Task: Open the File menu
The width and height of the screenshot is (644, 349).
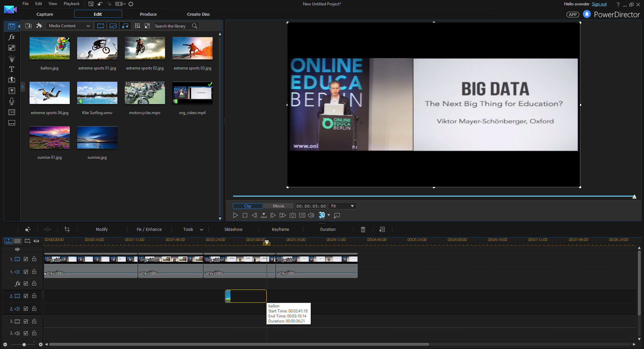Action: [25, 4]
